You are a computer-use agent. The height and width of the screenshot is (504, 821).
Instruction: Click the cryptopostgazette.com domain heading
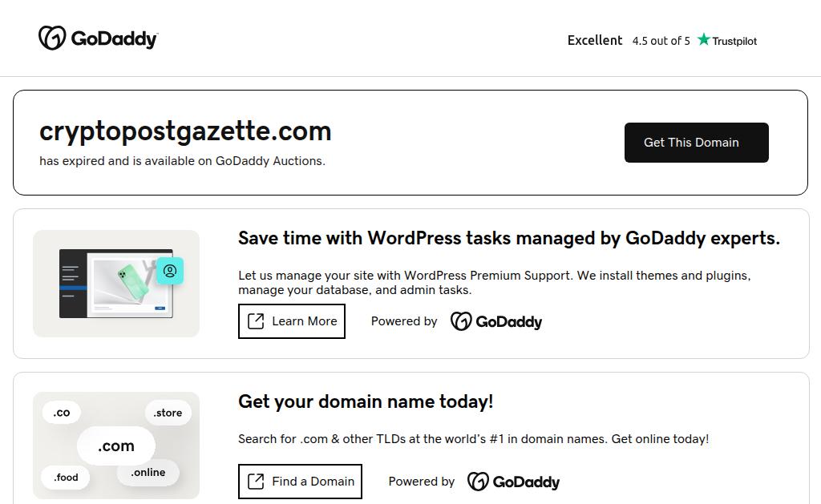click(185, 131)
